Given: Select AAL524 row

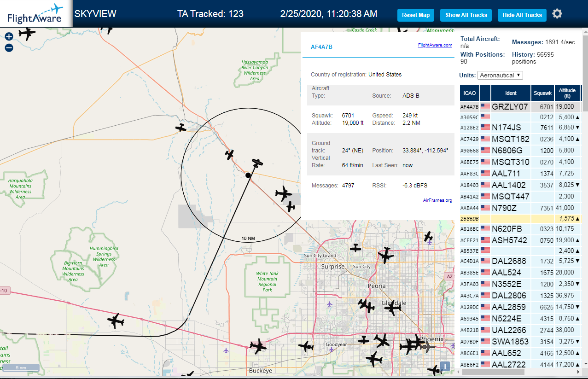Looking at the screenshot, I should [520, 272].
